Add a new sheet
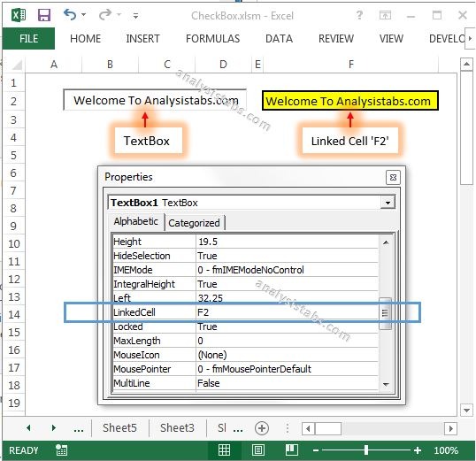 262,428
